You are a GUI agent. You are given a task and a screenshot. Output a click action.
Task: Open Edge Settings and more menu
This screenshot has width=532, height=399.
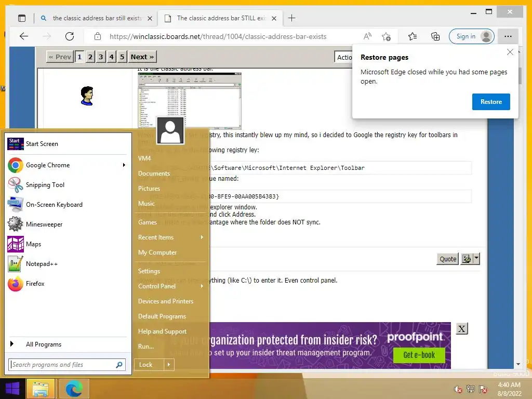coord(508,36)
